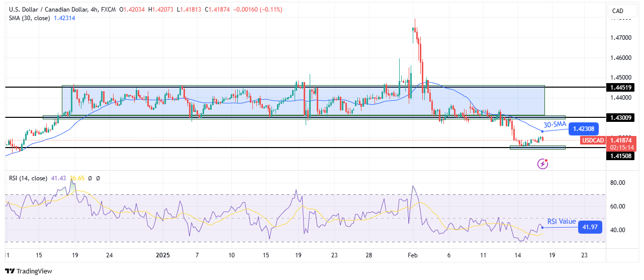Click 80.00 on the RSI scale

(618, 182)
